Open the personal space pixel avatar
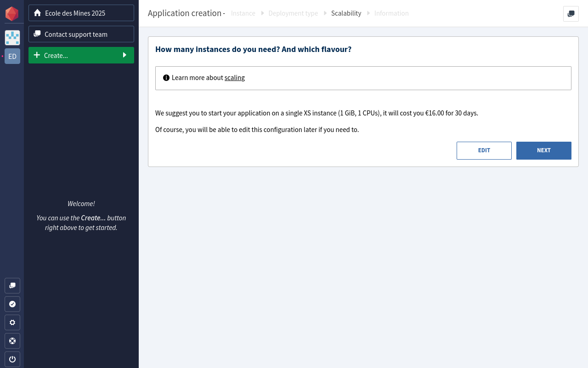The image size is (588, 368). [12, 38]
